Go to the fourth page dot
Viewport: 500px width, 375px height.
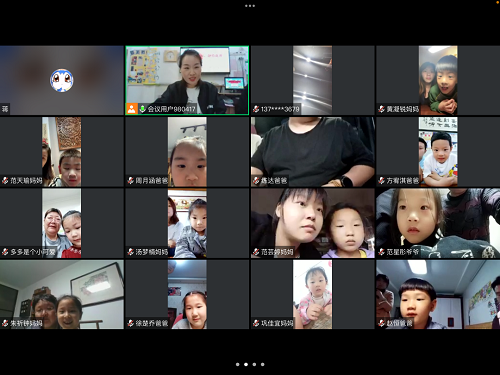tap(263, 364)
